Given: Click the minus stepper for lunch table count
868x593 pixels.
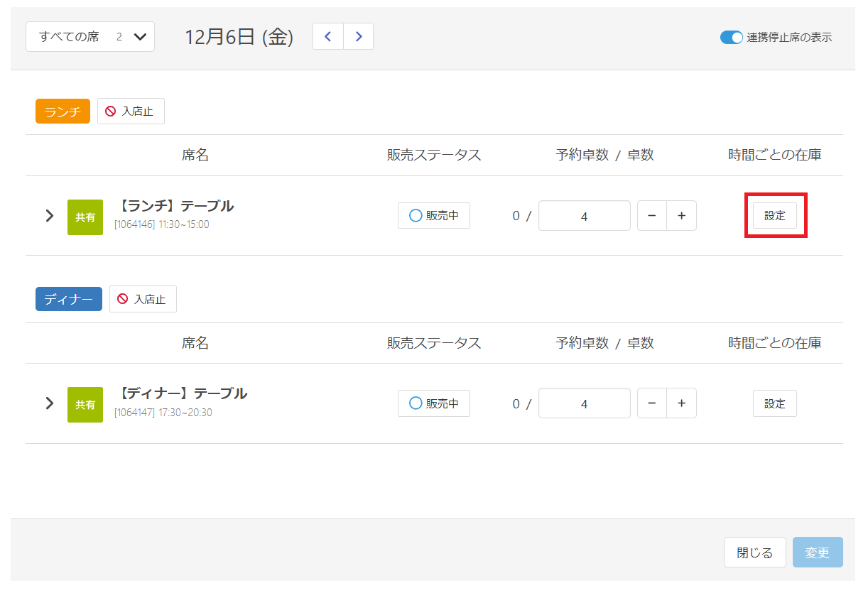Looking at the screenshot, I should (651, 215).
